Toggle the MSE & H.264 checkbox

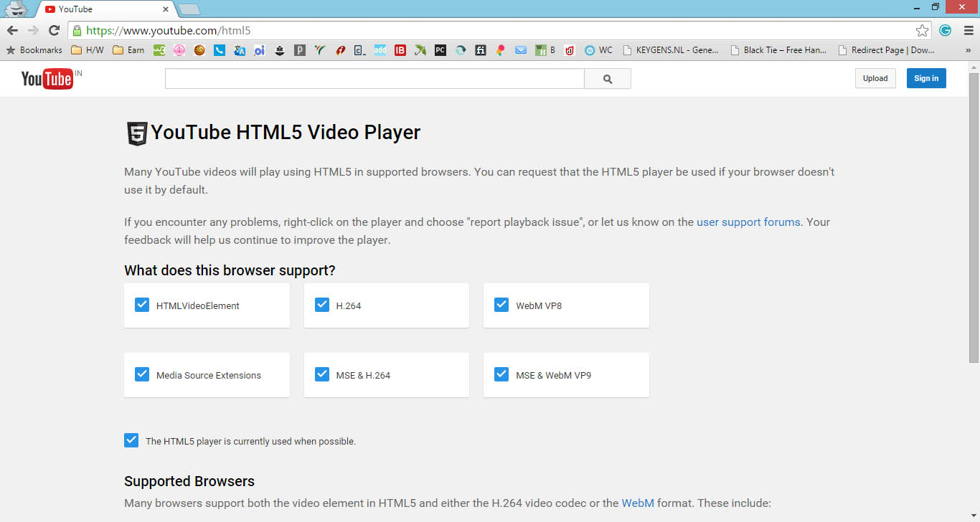coord(322,375)
